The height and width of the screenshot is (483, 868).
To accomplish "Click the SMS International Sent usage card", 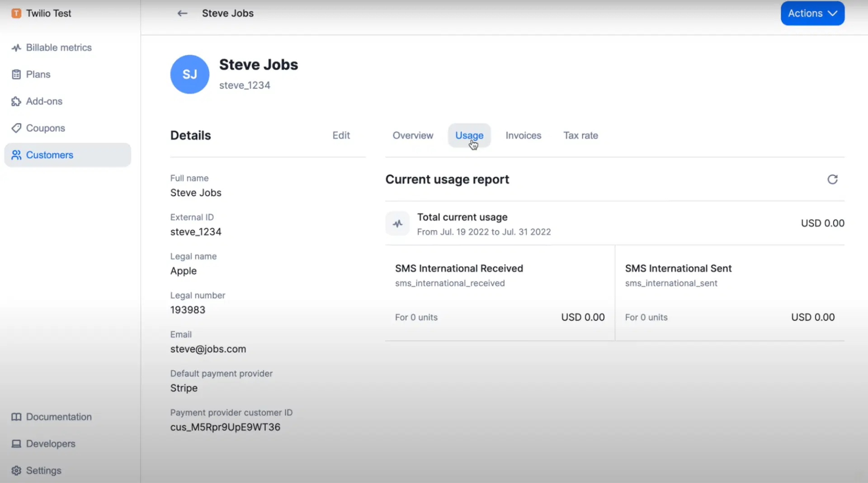I will pos(730,293).
